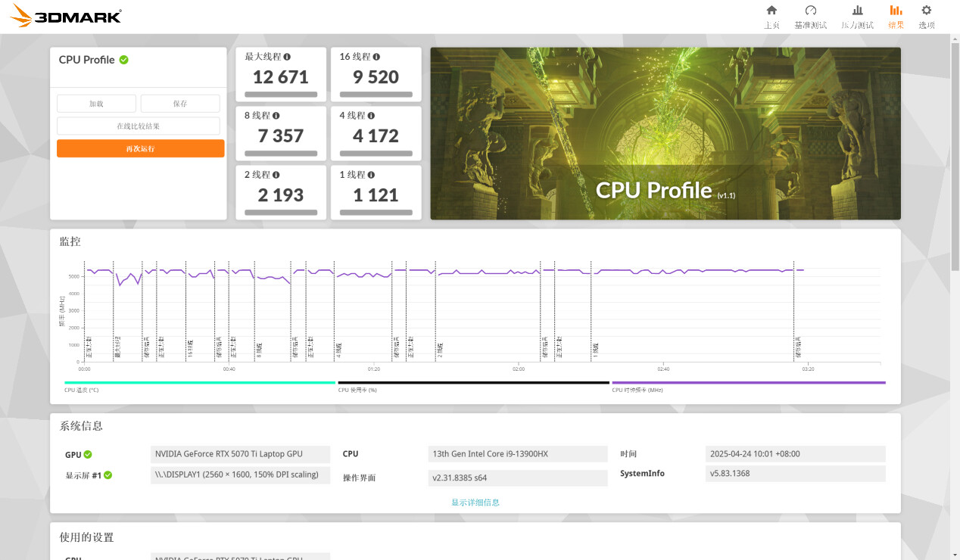The image size is (960, 560).
Task: Open the 选项 options gear icon
Action: 926,11
